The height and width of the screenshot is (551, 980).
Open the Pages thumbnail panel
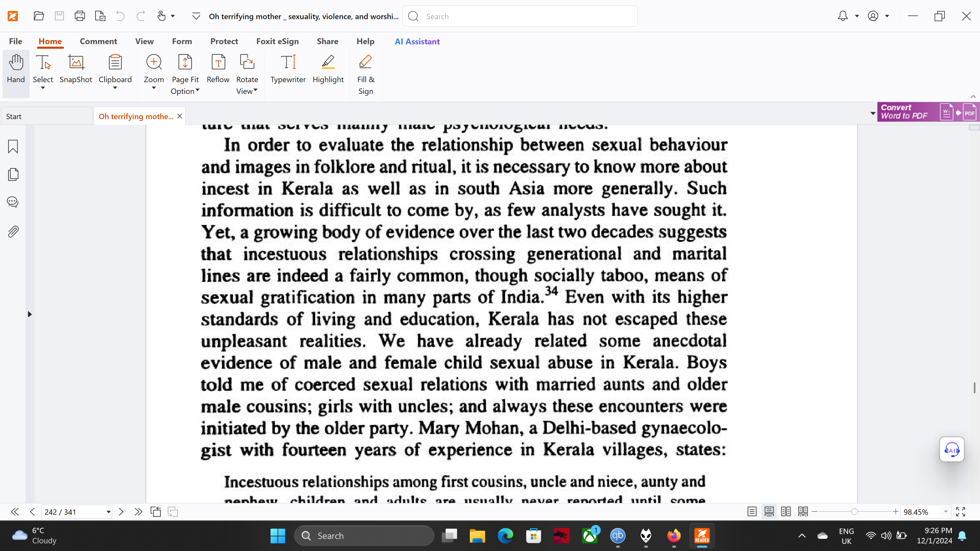tap(13, 174)
